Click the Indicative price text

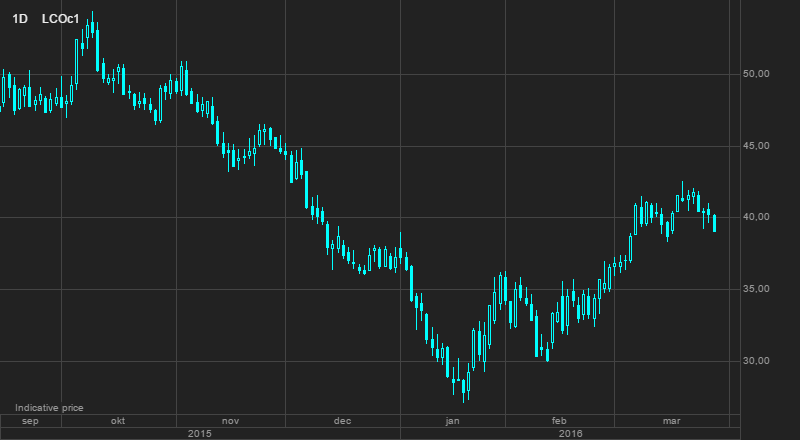[x=48, y=408]
